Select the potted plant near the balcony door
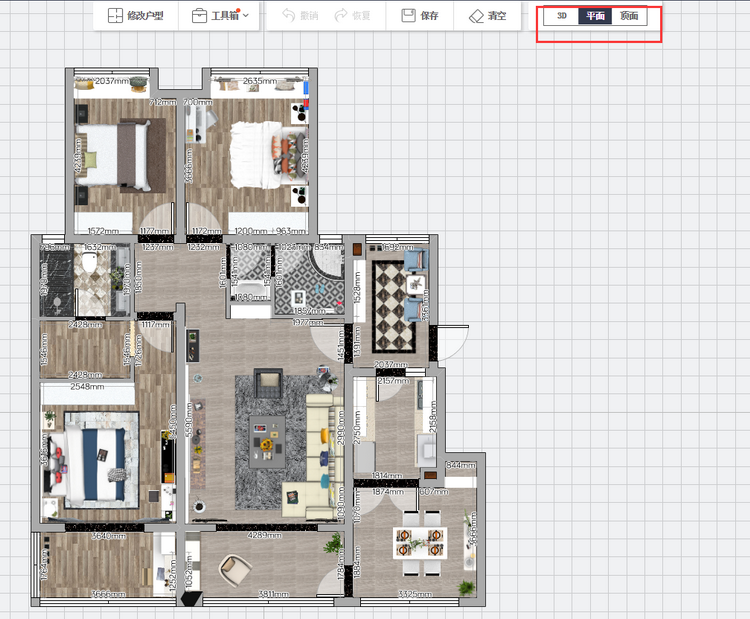The image size is (750, 619). point(334,544)
